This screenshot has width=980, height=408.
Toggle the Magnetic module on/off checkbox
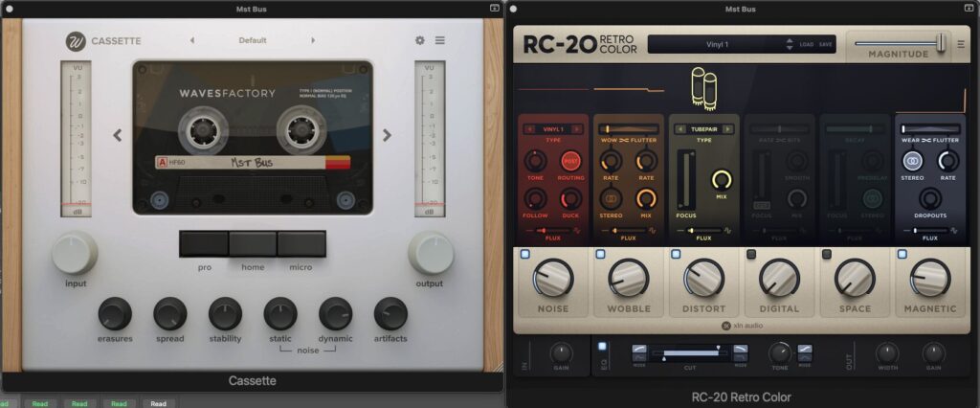point(902,254)
